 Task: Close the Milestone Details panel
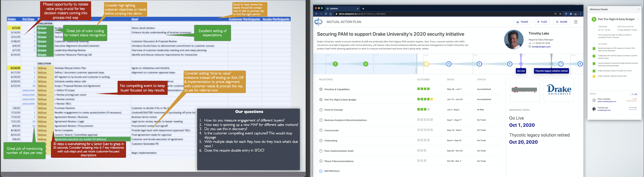[639, 9]
